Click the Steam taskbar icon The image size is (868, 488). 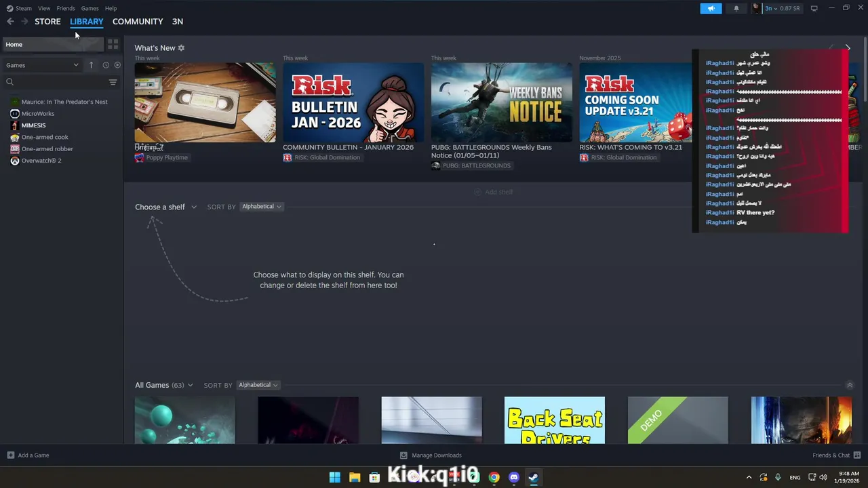pyautogui.click(x=534, y=477)
